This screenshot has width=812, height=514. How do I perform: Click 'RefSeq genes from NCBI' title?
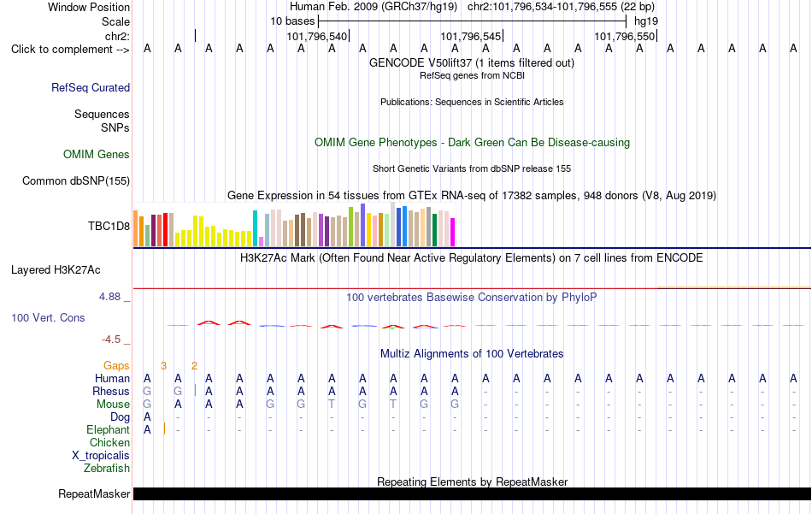pyautogui.click(x=472, y=75)
